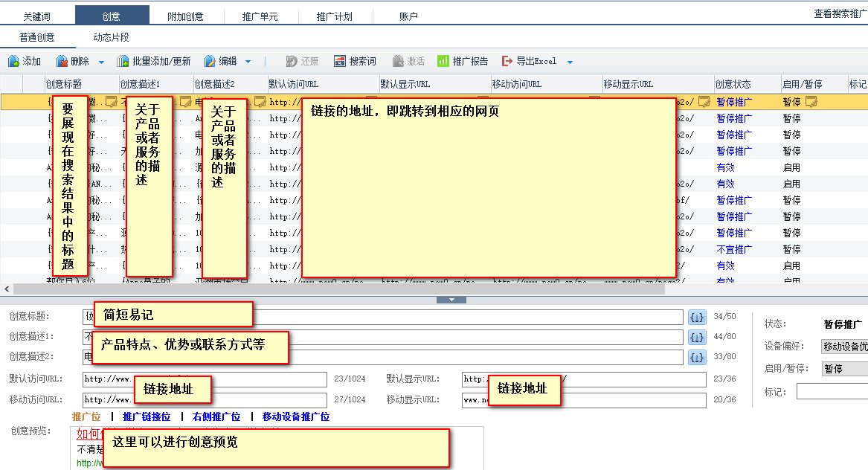This screenshot has width=868, height=470.
Task: Click the 查看搜索推广 link
Action: (840, 13)
